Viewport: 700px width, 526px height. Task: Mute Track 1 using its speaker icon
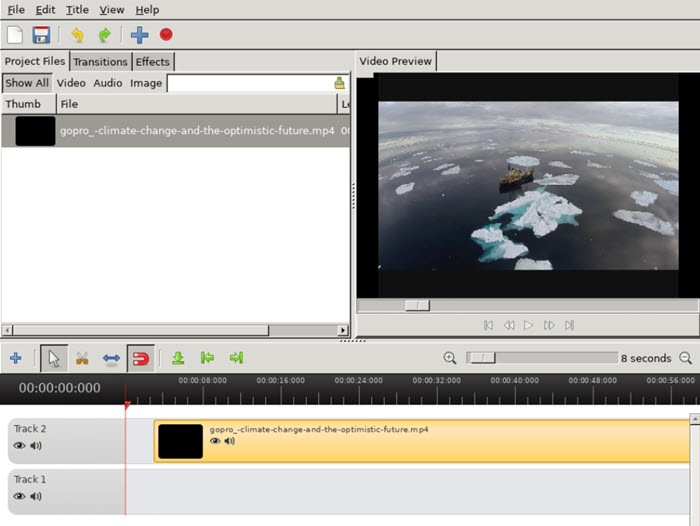pyautogui.click(x=36, y=496)
